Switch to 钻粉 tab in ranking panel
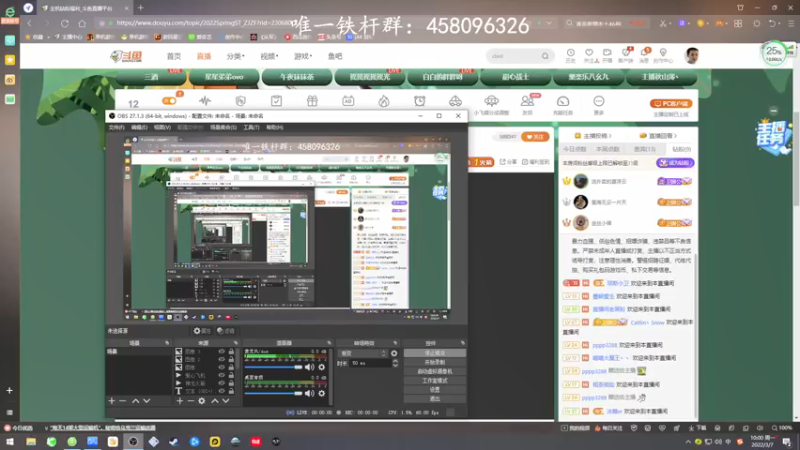The image size is (800, 450). pyautogui.click(x=680, y=149)
